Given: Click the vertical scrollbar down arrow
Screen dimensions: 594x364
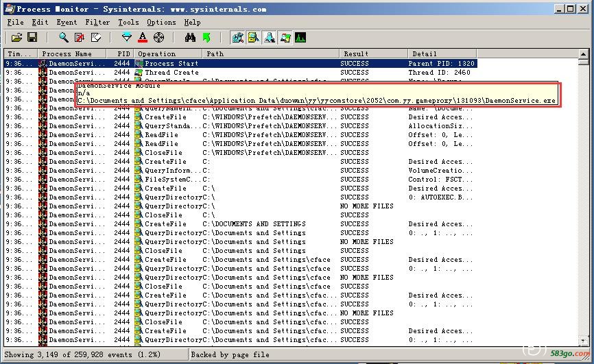Looking at the screenshot, I should 584,341.
